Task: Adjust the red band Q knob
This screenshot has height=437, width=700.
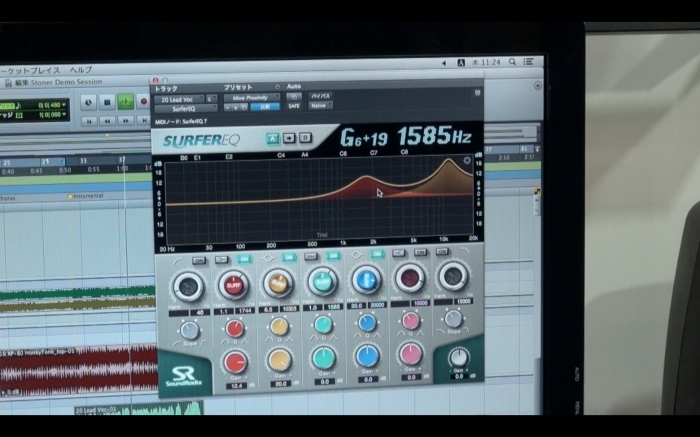Action: pyautogui.click(x=234, y=329)
